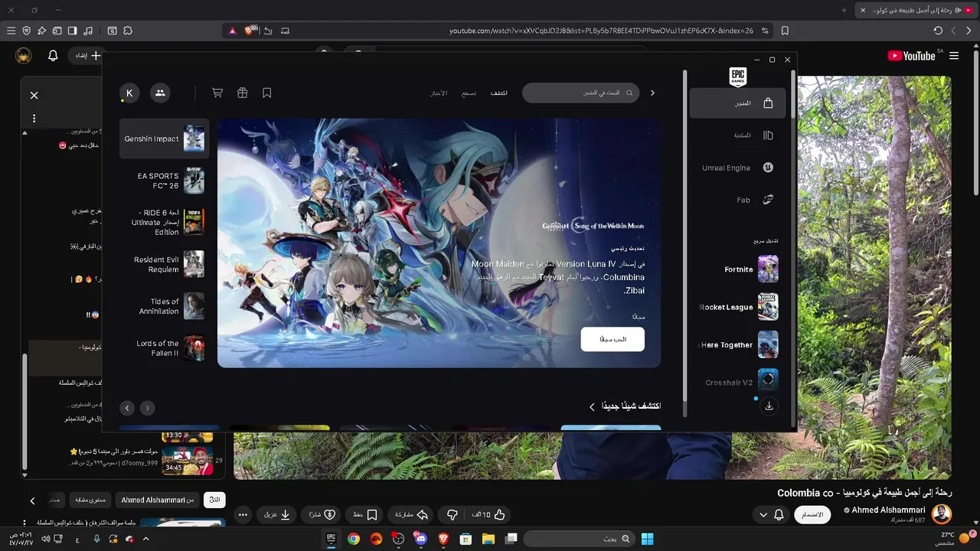The height and width of the screenshot is (551, 980).
Task: Open Google Chrome from taskbar
Action: pos(354,539)
